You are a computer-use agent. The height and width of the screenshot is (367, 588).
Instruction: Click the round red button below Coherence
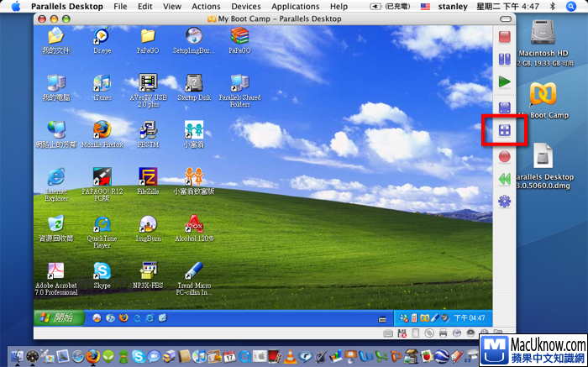click(x=504, y=155)
